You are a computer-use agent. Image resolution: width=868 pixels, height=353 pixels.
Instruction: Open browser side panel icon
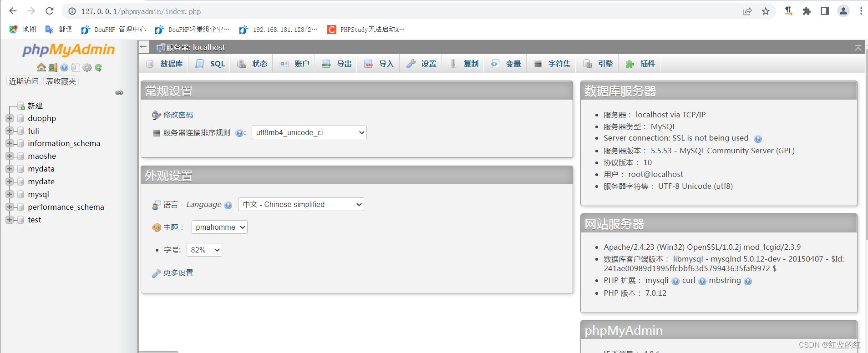pyautogui.click(x=825, y=11)
